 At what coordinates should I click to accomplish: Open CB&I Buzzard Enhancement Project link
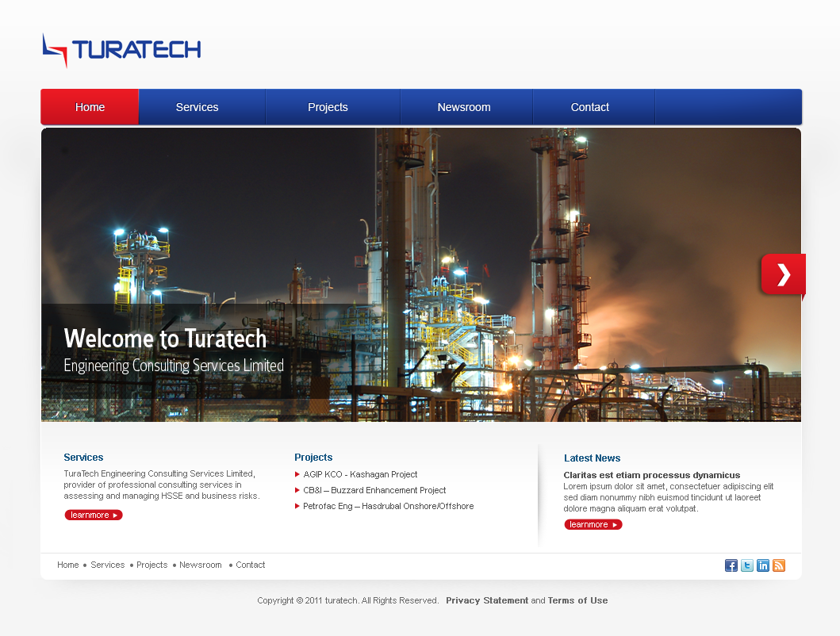[x=374, y=490]
